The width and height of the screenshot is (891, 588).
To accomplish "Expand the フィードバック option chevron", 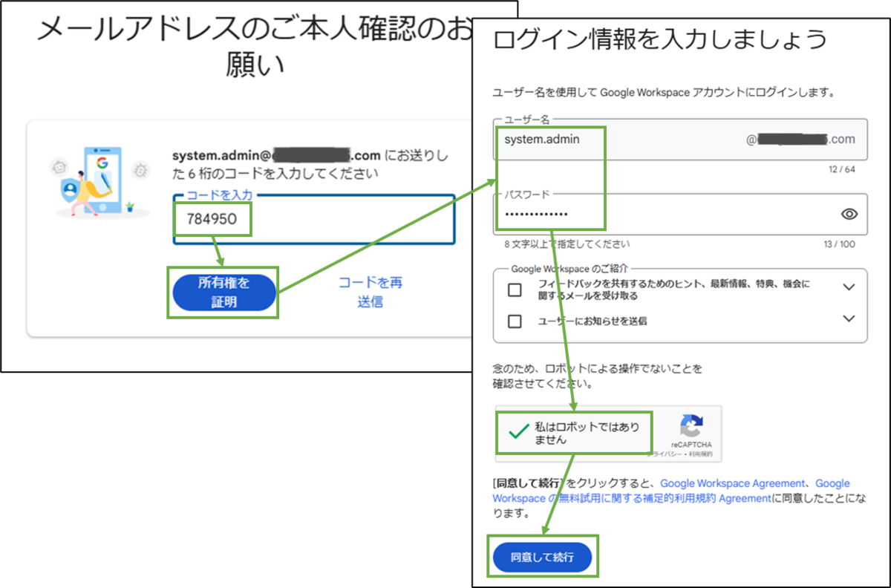I will pos(849,287).
